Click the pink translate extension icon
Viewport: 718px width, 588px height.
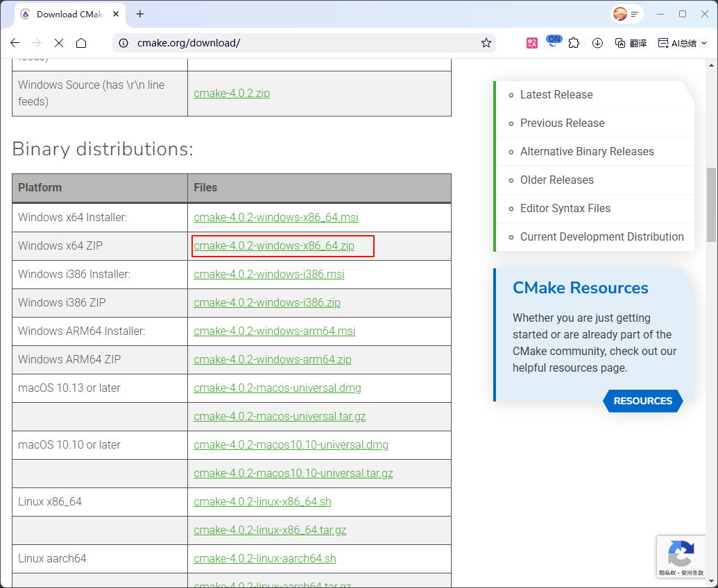(532, 43)
